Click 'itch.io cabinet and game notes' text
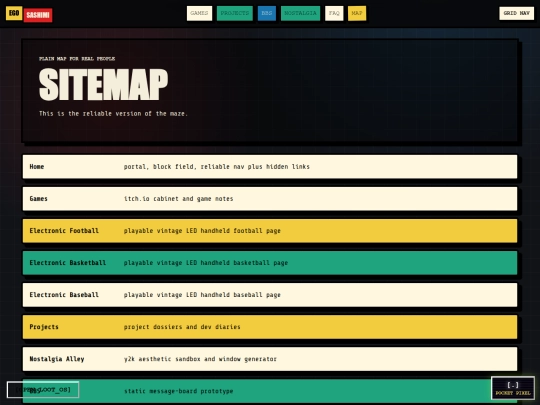The height and width of the screenshot is (405, 540). tap(178, 199)
